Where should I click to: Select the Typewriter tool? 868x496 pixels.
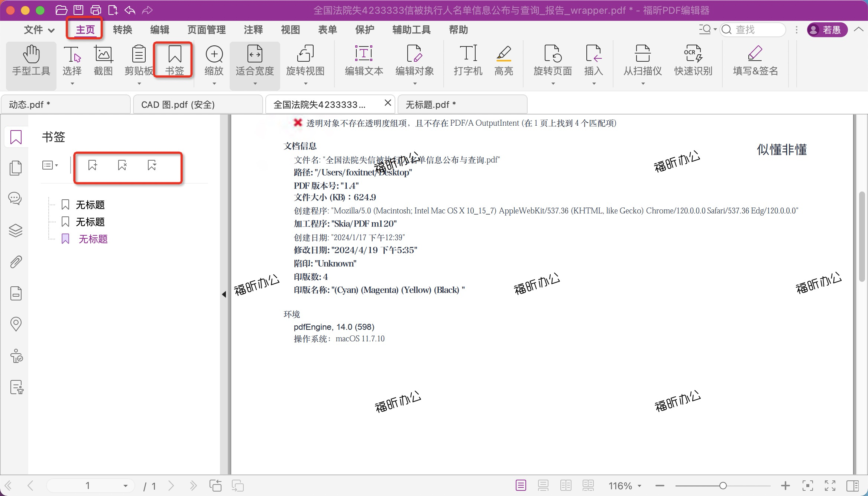tap(468, 60)
